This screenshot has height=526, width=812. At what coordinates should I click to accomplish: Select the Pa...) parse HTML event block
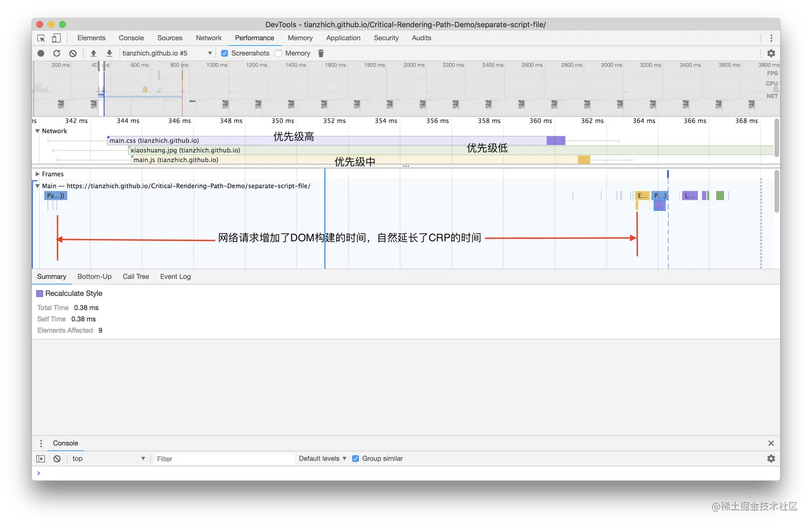pyautogui.click(x=56, y=195)
